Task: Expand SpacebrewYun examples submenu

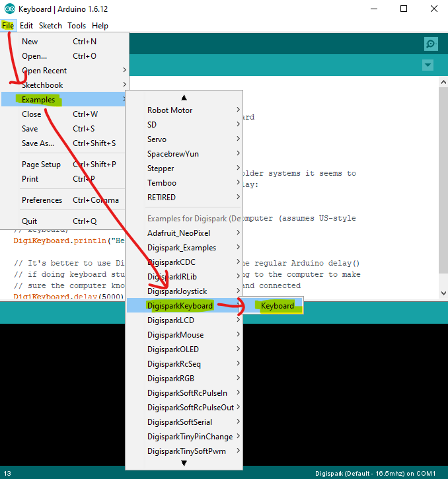Action: pos(184,154)
